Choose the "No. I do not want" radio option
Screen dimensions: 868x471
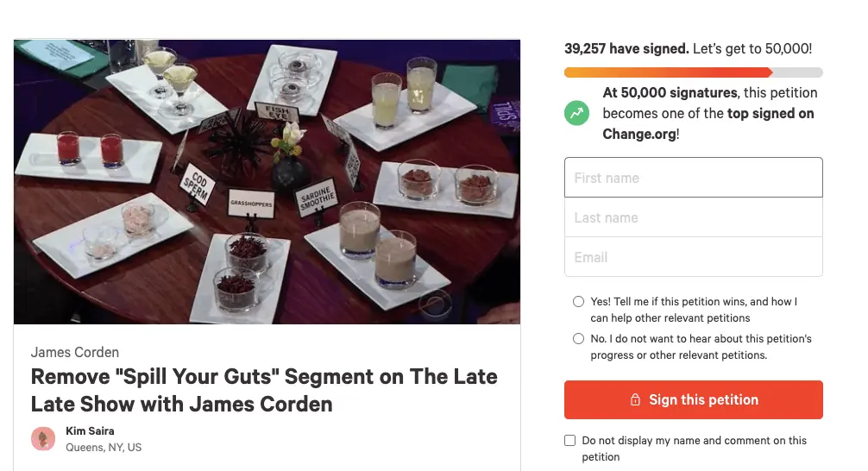click(x=578, y=339)
